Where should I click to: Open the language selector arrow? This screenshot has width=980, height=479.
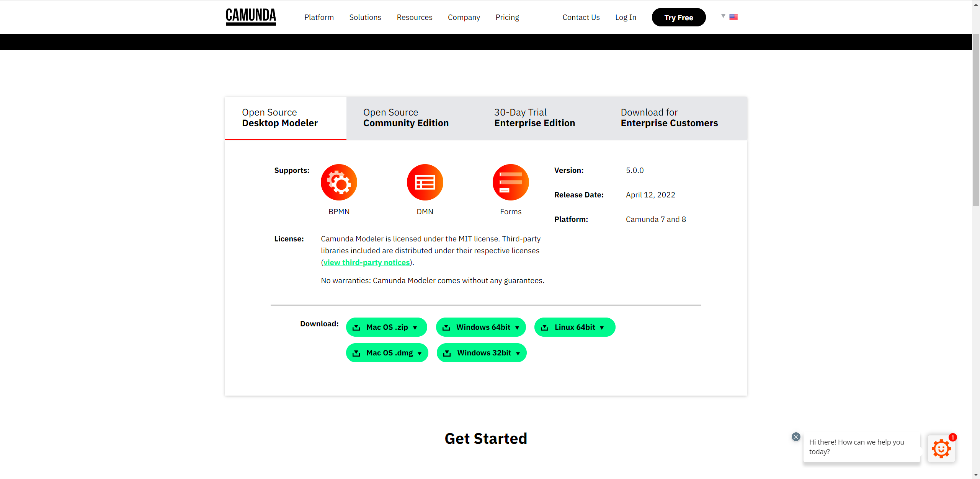tap(723, 16)
